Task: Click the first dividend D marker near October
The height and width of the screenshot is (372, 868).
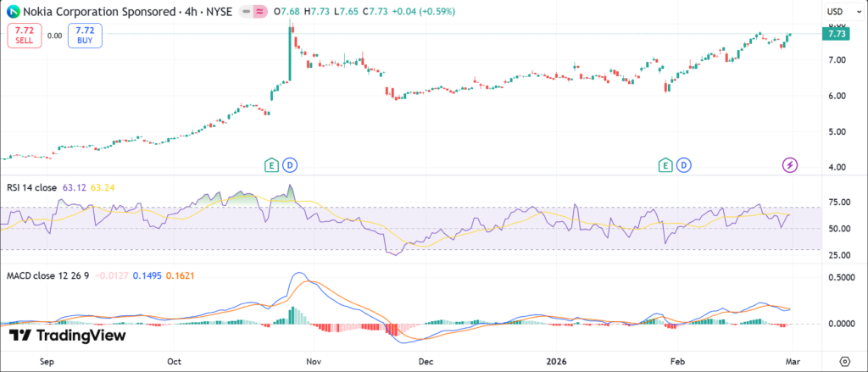Action: pyautogui.click(x=290, y=164)
